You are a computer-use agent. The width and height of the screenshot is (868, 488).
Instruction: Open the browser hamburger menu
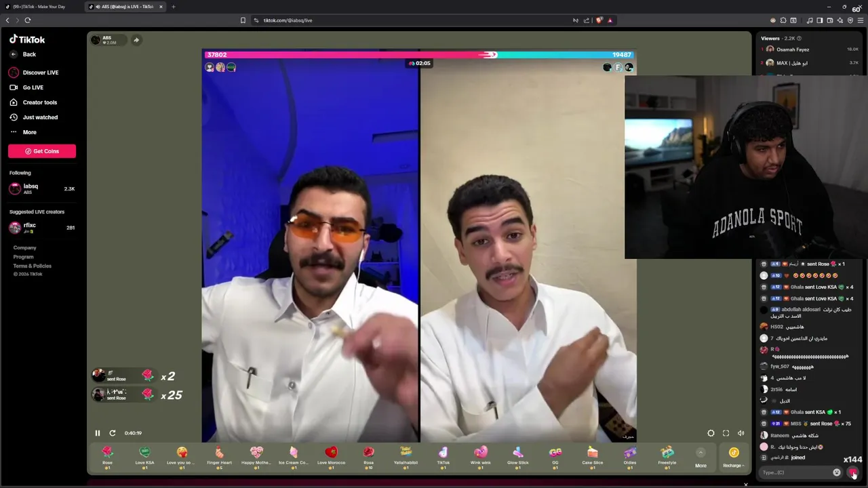coord(861,20)
